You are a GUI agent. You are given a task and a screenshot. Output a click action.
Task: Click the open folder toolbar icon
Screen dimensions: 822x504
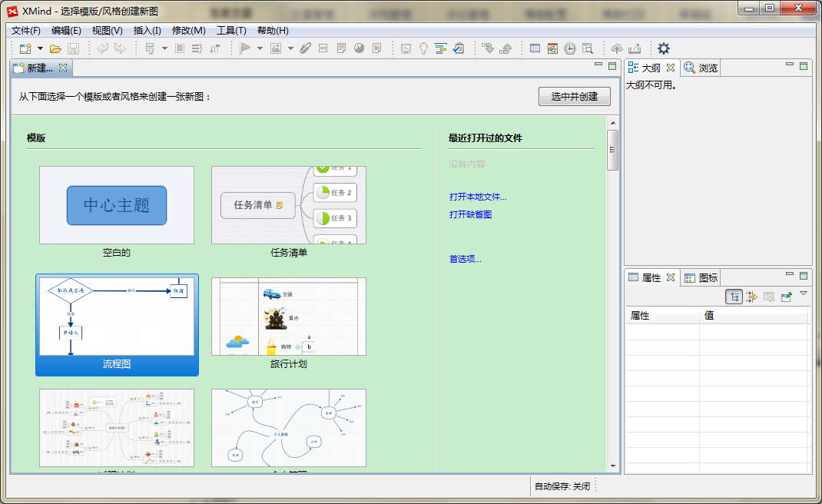[55, 48]
